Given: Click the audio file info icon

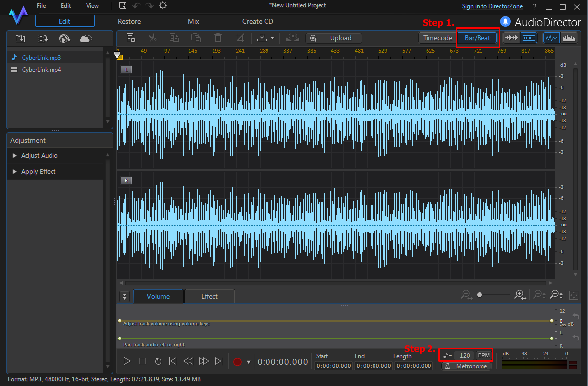Looking at the screenshot, I should [x=131, y=38].
